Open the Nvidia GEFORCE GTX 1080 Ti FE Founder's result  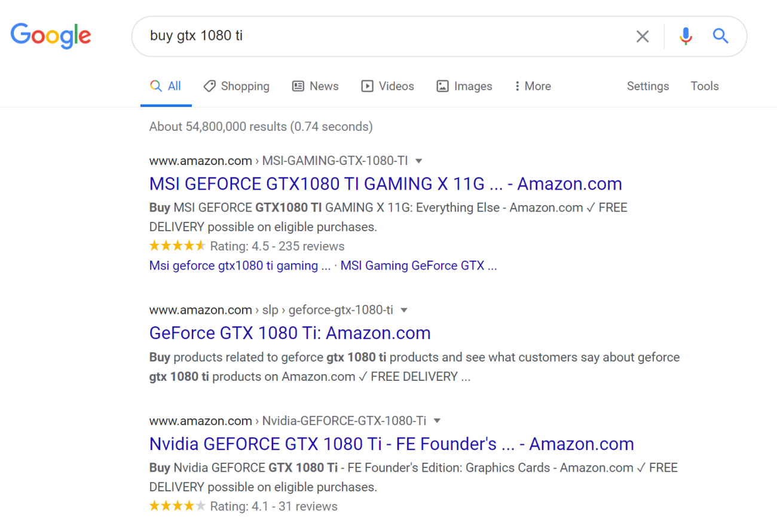click(x=391, y=444)
